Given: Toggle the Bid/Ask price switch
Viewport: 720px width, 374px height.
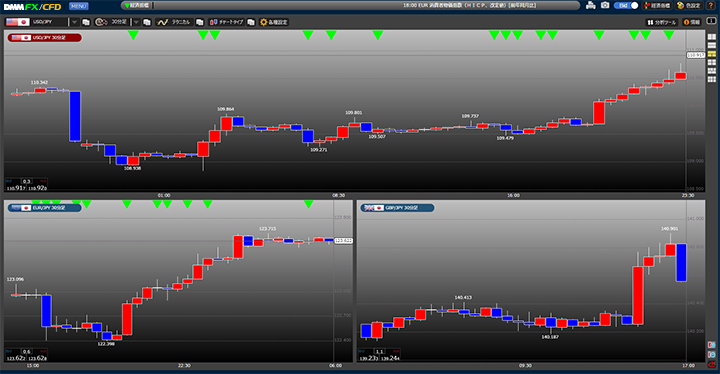Looking at the screenshot, I should pos(626,6).
